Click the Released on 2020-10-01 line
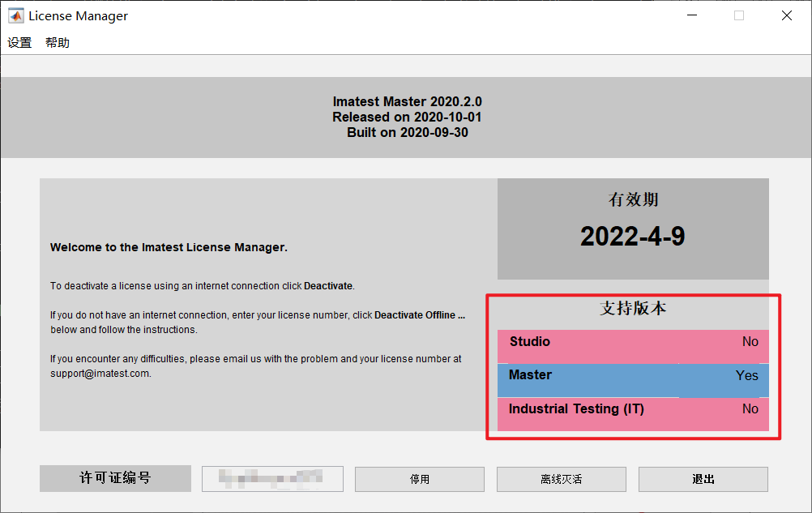The height and width of the screenshot is (513, 812). pos(407,117)
